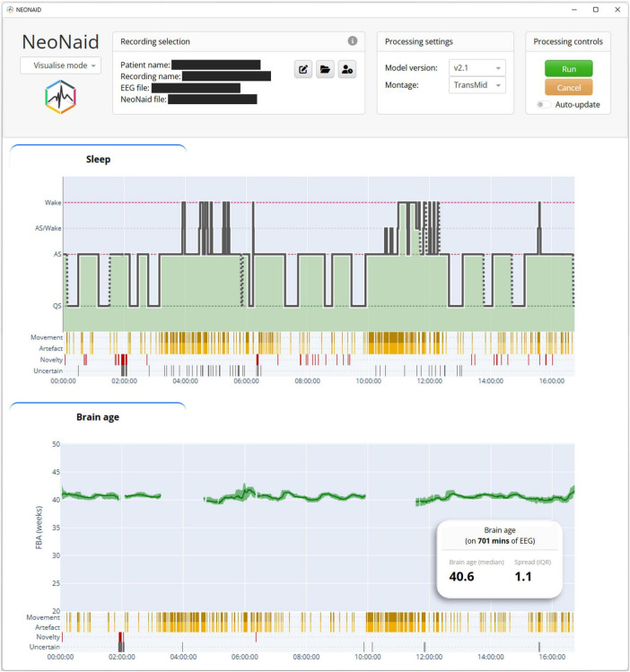Click the info icon in Recording selection
The image size is (630, 672).
pyautogui.click(x=353, y=40)
